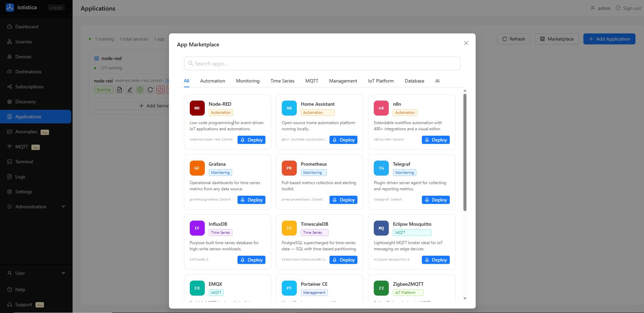Deploy InfluxDB

[x=251, y=260]
